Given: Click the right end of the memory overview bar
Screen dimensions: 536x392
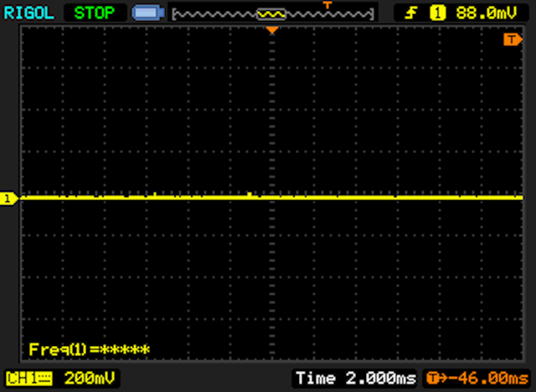Looking at the screenshot, I should pos(370,14).
